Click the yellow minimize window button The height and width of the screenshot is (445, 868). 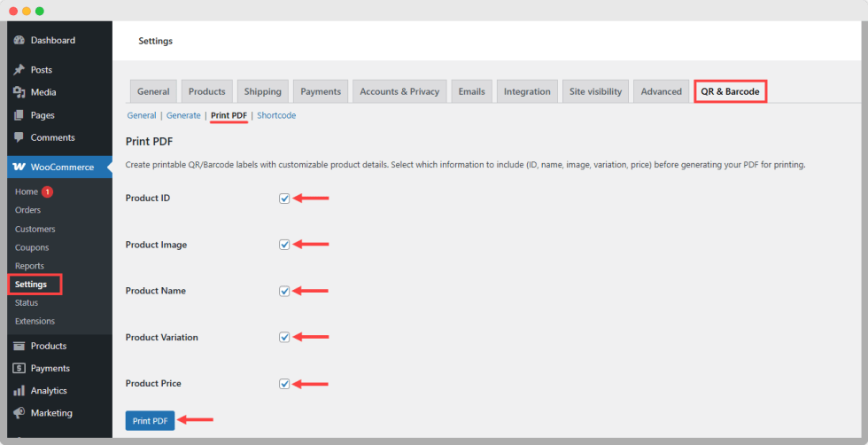click(x=27, y=12)
